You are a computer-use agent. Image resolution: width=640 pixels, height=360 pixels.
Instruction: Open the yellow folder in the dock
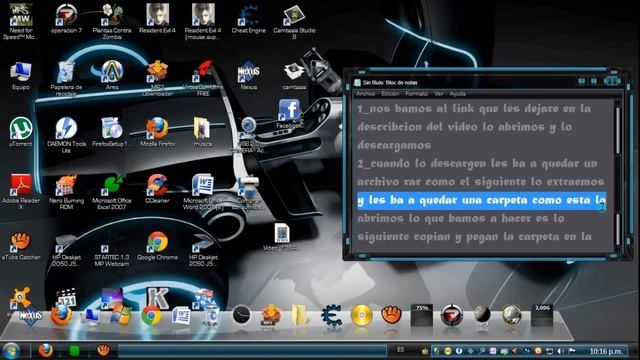[x=300, y=316]
